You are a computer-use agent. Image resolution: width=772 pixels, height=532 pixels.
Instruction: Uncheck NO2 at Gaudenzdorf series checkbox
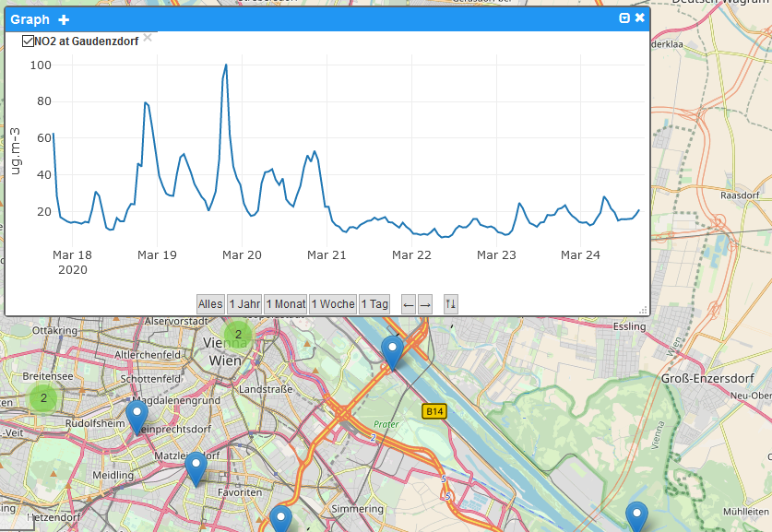click(28, 41)
